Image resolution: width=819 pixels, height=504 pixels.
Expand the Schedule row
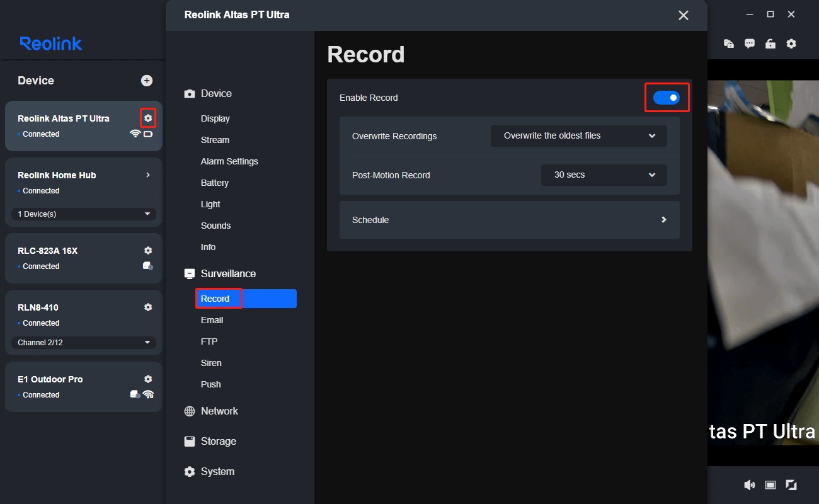510,220
